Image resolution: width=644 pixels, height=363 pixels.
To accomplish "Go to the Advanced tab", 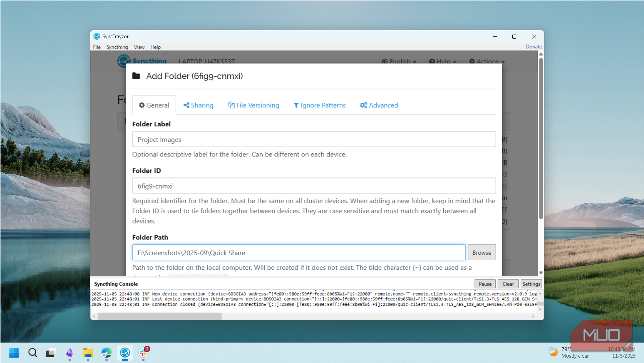I will click(379, 105).
